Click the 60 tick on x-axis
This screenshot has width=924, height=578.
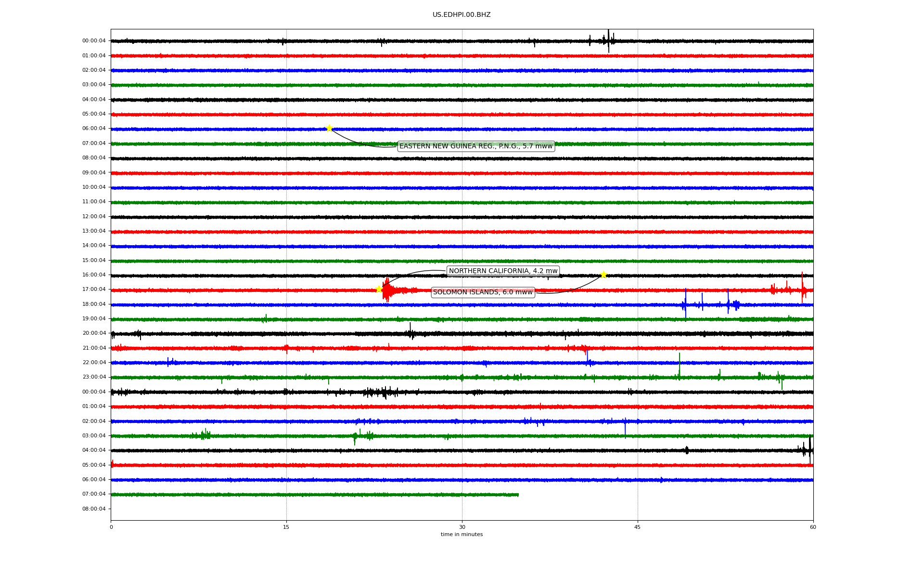(813, 527)
